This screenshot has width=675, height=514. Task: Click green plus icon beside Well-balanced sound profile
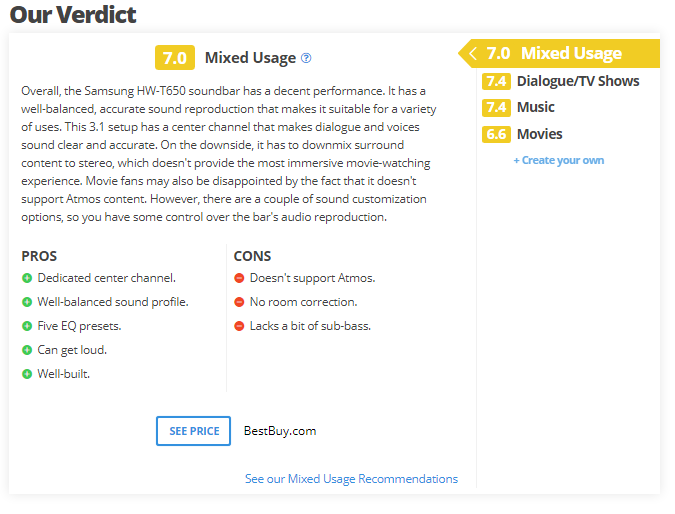pyautogui.click(x=27, y=302)
